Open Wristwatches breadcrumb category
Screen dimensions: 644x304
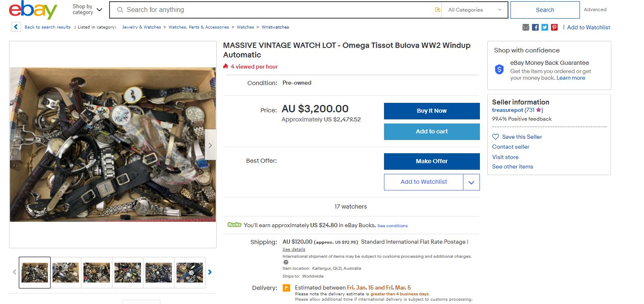(275, 27)
